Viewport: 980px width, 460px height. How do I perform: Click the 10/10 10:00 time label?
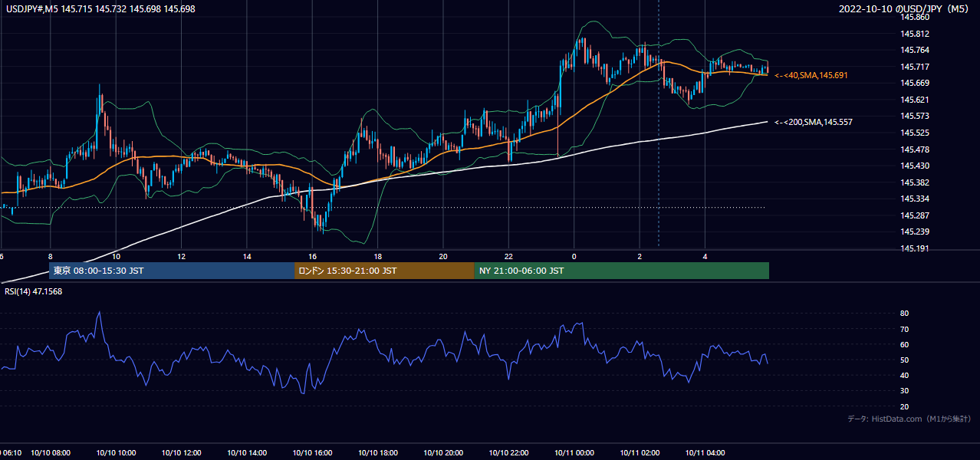pos(116,453)
